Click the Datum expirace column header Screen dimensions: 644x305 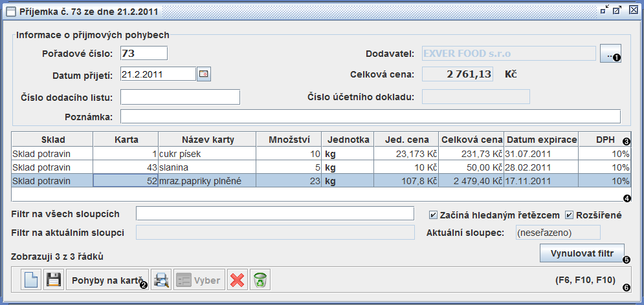(541, 140)
